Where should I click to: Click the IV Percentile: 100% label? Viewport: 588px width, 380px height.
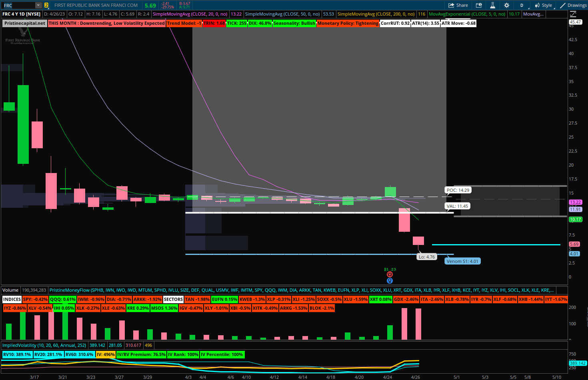click(222, 354)
